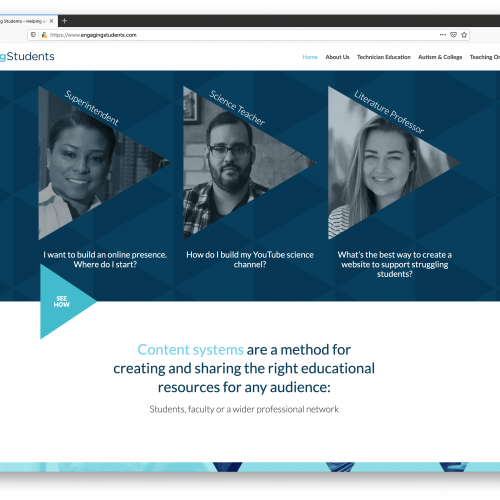Open the Technician Education menu item
Viewport: 500px width, 500px height.
point(384,57)
